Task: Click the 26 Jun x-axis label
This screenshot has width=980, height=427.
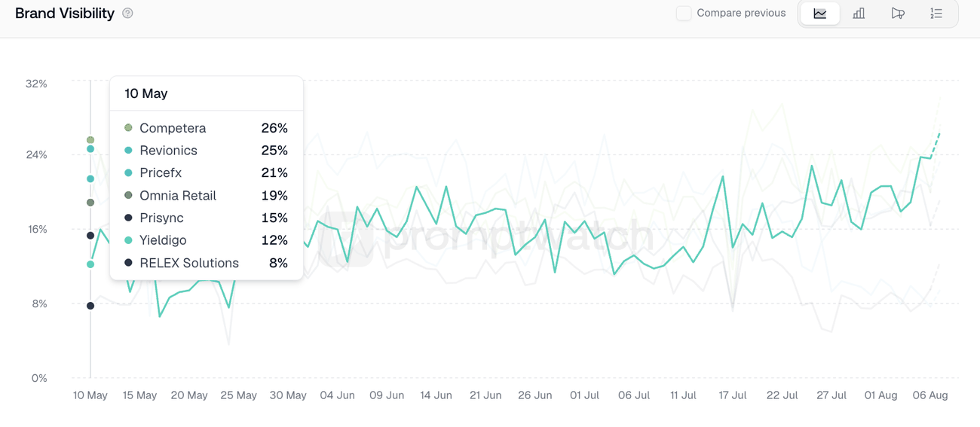Action: pos(535,395)
